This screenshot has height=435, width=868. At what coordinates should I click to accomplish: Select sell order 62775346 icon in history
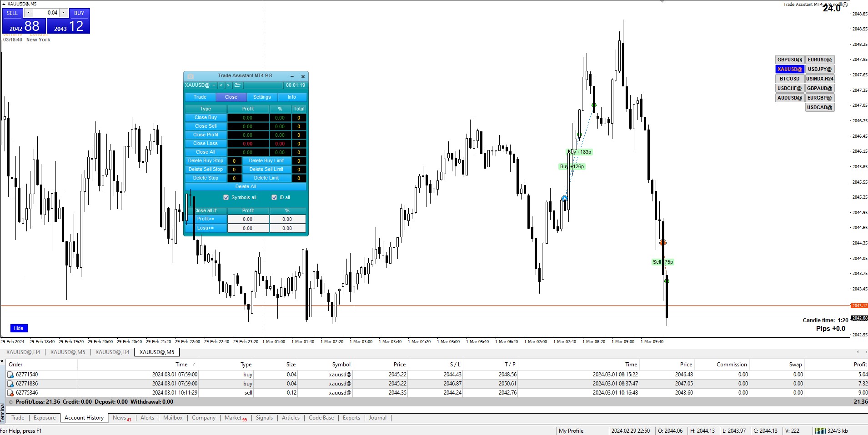(10, 393)
